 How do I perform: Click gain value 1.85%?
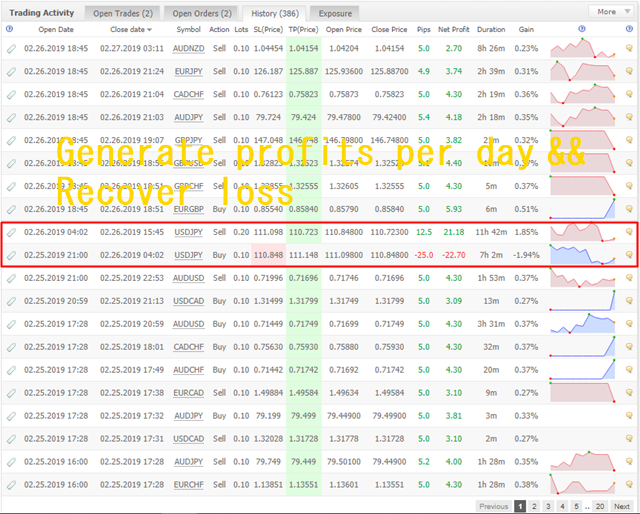click(x=526, y=232)
